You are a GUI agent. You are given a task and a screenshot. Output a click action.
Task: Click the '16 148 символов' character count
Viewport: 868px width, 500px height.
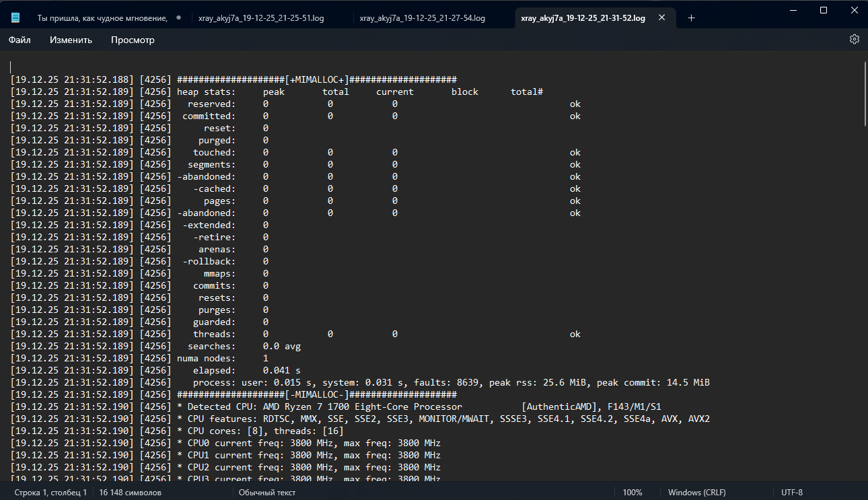coord(130,493)
